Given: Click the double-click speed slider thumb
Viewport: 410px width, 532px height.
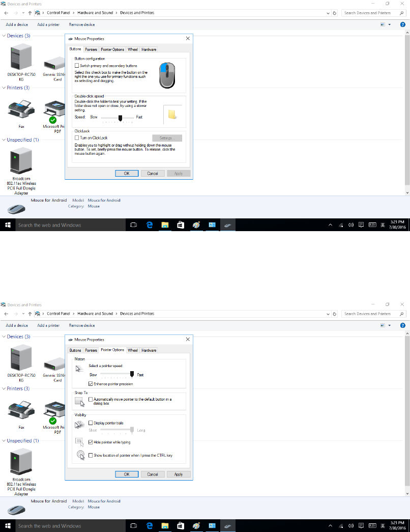Looking at the screenshot, I should pyautogui.click(x=120, y=118).
